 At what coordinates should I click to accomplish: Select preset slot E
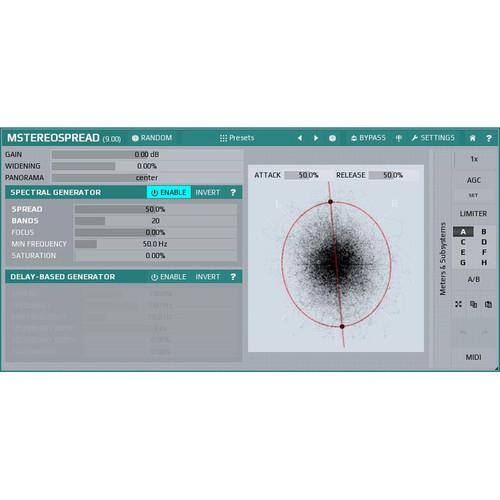click(463, 252)
